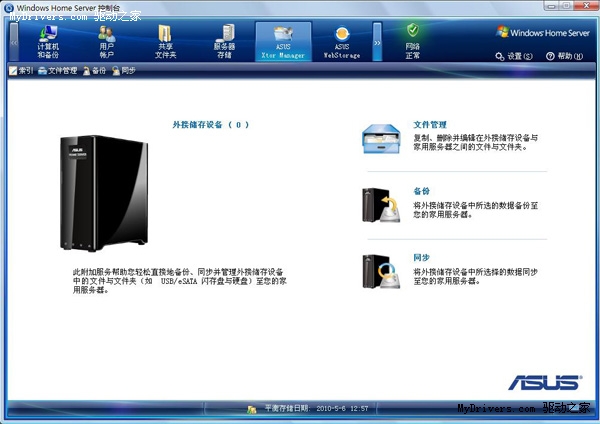This screenshot has width=600, height=424.
Task: Click the window title bar app icon
Action: [x=8, y=7]
